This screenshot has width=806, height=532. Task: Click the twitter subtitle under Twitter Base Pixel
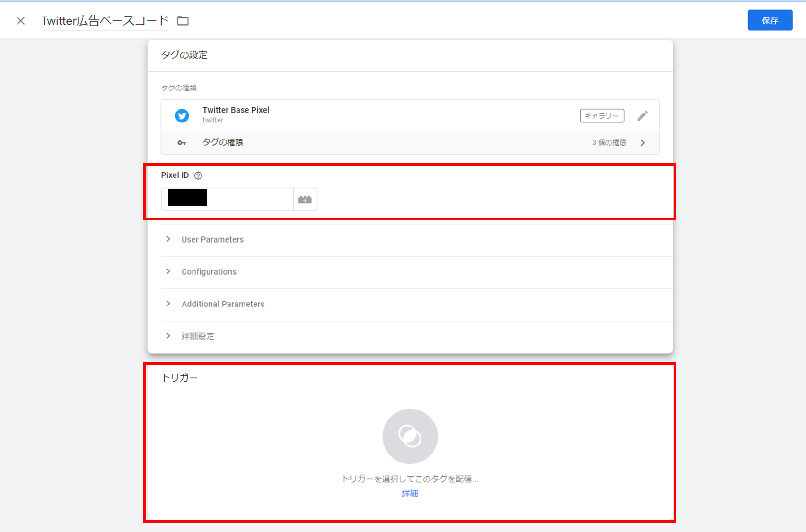point(213,120)
